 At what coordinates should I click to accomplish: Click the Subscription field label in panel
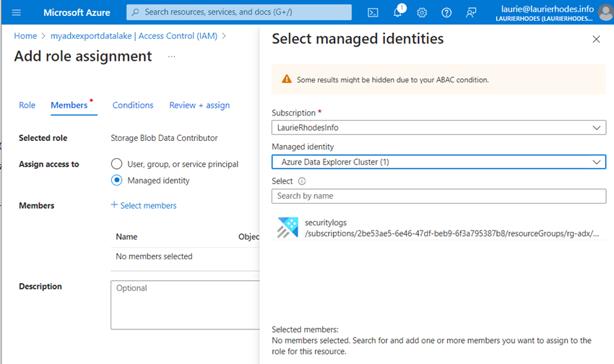[294, 113]
